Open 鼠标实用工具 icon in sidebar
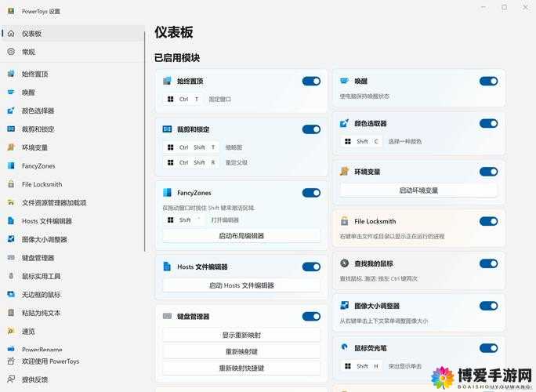536x392 pixels. (x=11, y=276)
